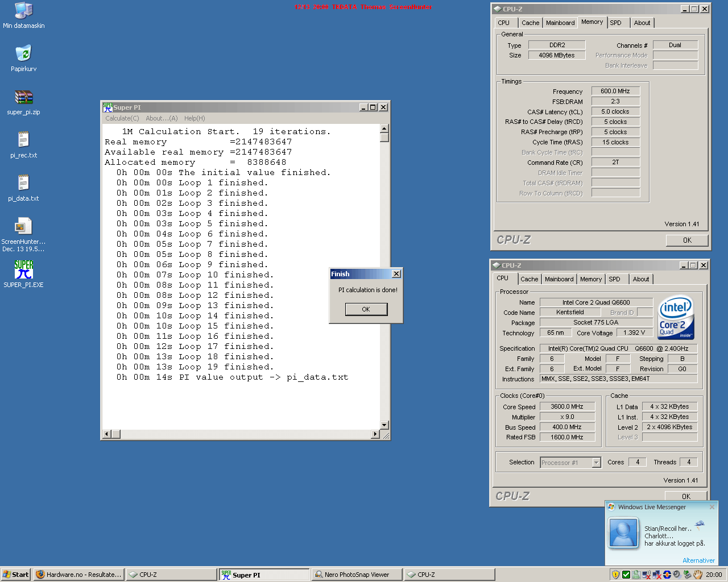Viewport: 728px width, 582px height.
Task: Click bottom CPU-Z window title icon
Action: point(496,265)
